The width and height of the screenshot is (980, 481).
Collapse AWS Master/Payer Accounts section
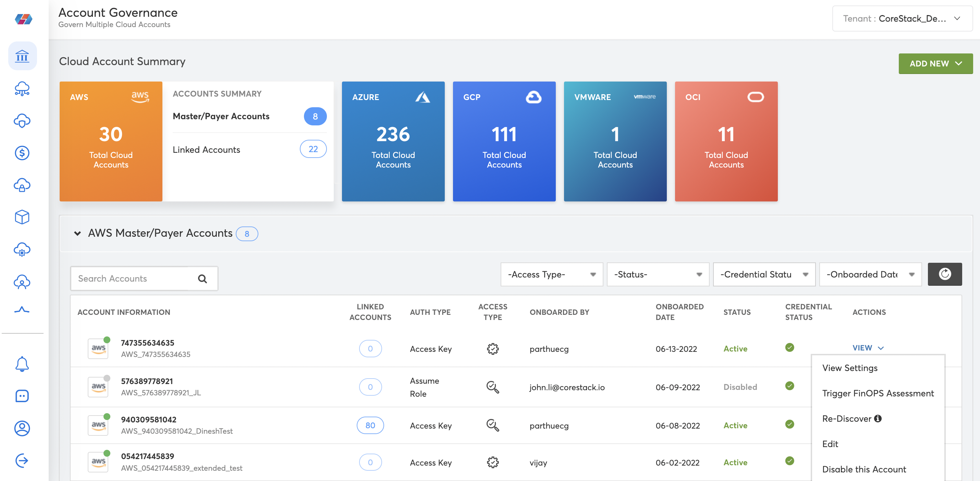[x=77, y=233]
